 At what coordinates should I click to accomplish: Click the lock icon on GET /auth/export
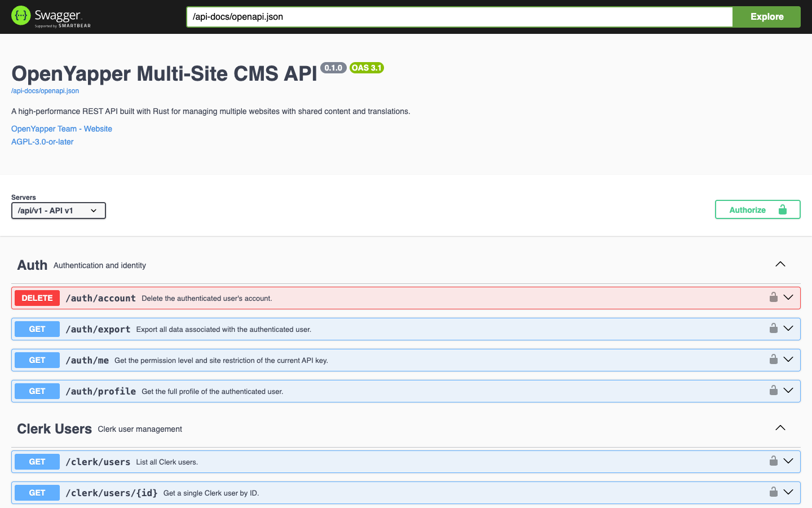(773, 327)
